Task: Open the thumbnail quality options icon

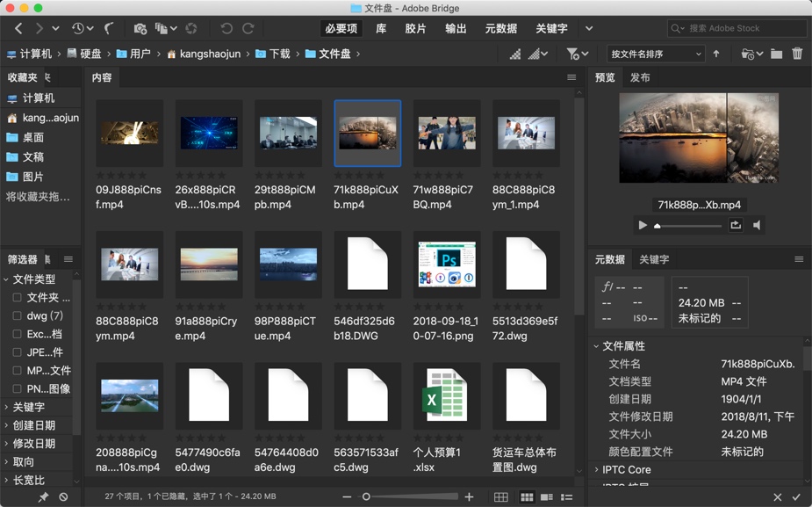Action: [538, 54]
